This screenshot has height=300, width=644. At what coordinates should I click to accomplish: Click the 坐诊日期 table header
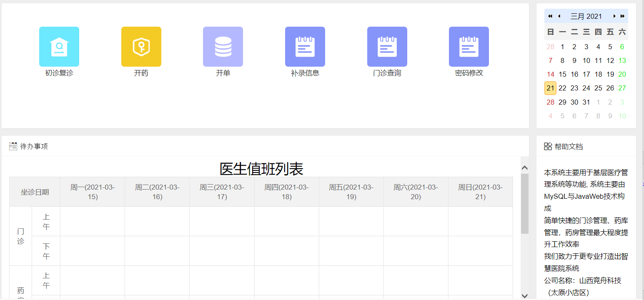pyautogui.click(x=35, y=192)
